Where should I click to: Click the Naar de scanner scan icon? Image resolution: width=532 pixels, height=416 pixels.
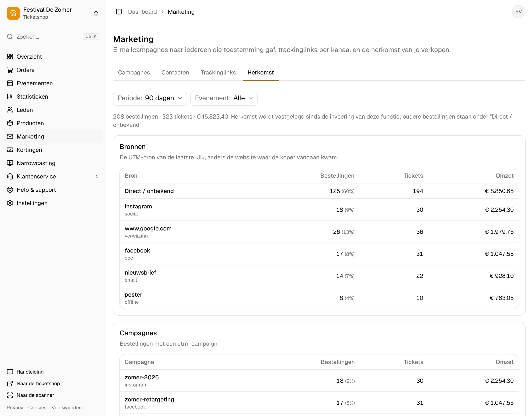pos(10,395)
